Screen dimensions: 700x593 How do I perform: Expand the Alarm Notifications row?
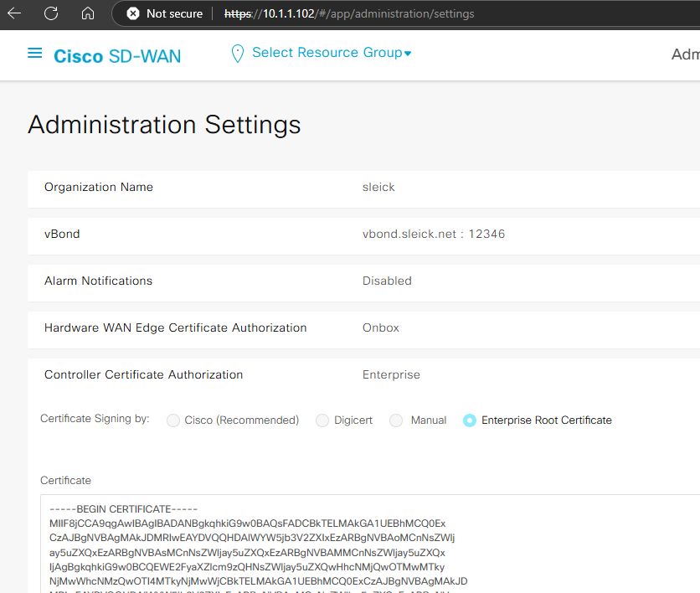pyautogui.click(x=98, y=281)
